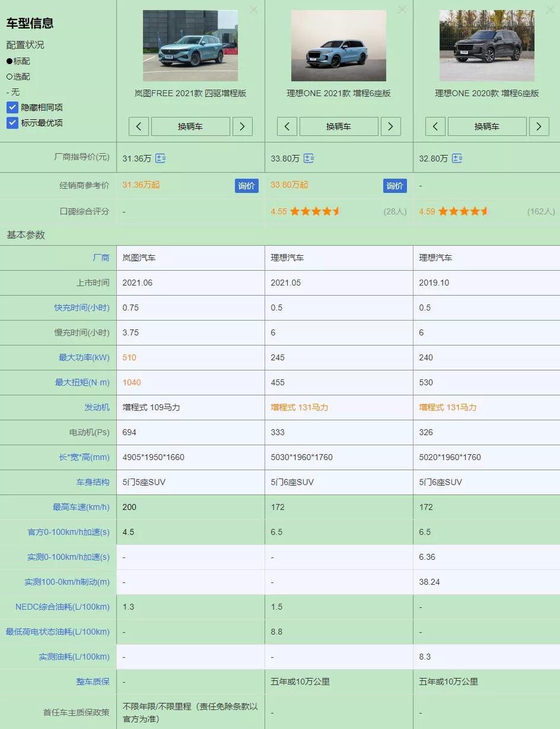Image resolution: width=560 pixels, height=729 pixels.
Task: Click dealer price 31.36万起 link
Action: click(141, 185)
